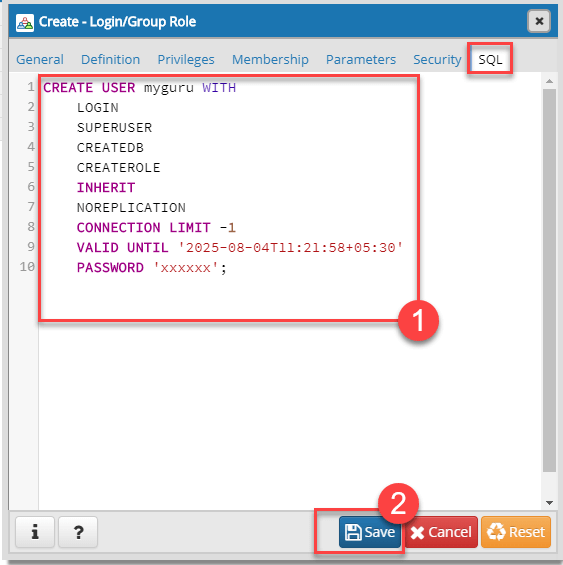This screenshot has height=565, width=563.
Task: Open the Definition tab
Action: click(110, 59)
